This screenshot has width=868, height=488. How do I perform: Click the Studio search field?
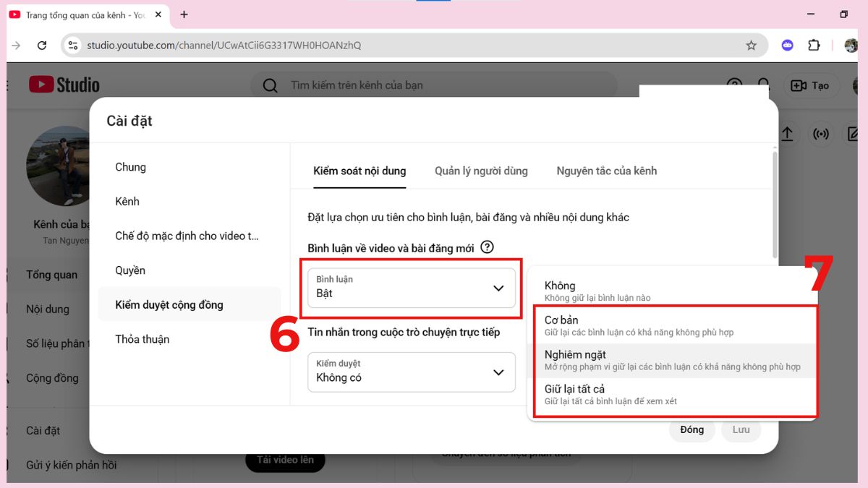(x=434, y=85)
